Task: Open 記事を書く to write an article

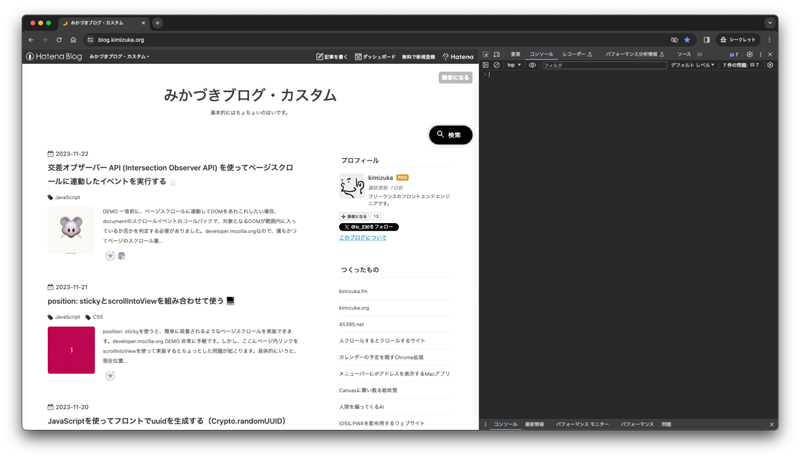Action: click(x=332, y=57)
